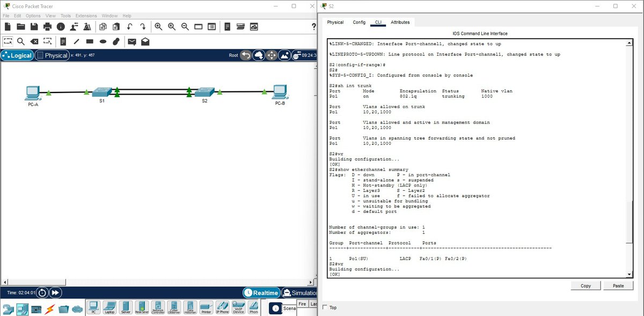
Task: Open the Attributes tab in S2
Action: pyautogui.click(x=400, y=22)
